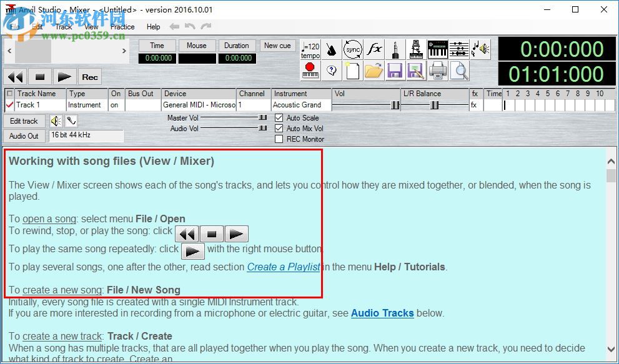Open the synthesizer keyboard icon

click(437, 50)
